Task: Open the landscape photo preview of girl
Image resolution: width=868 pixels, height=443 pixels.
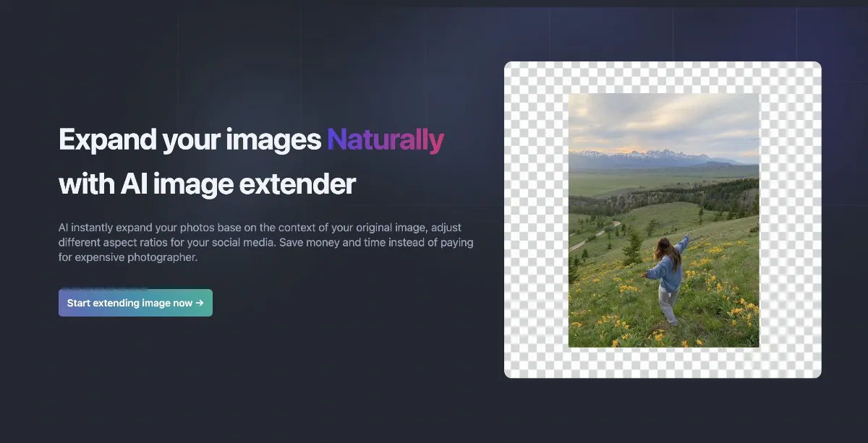Action: click(x=664, y=220)
